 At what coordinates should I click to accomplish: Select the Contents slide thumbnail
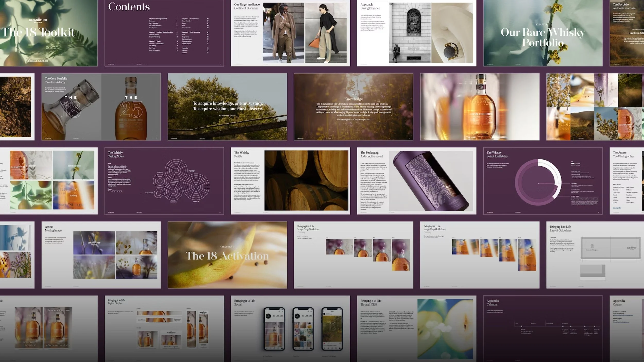[x=164, y=33]
